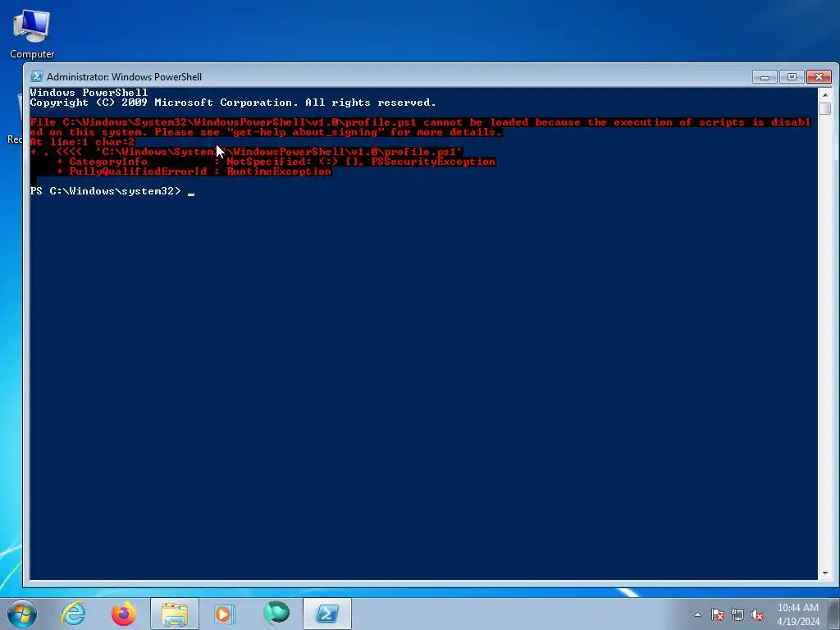Screen dimensions: 840x630
Task: Open Windows Explorer folder taskbar icon
Action: tap(175, 614)
